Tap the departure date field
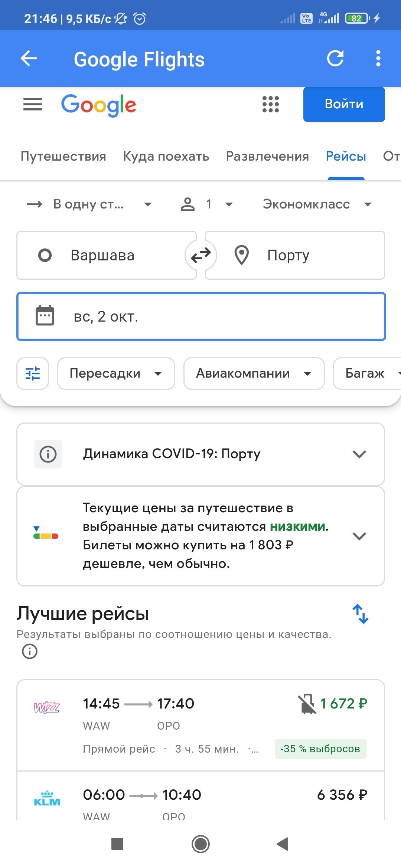This screenshot has width=401, height=868. coord(201,316)
